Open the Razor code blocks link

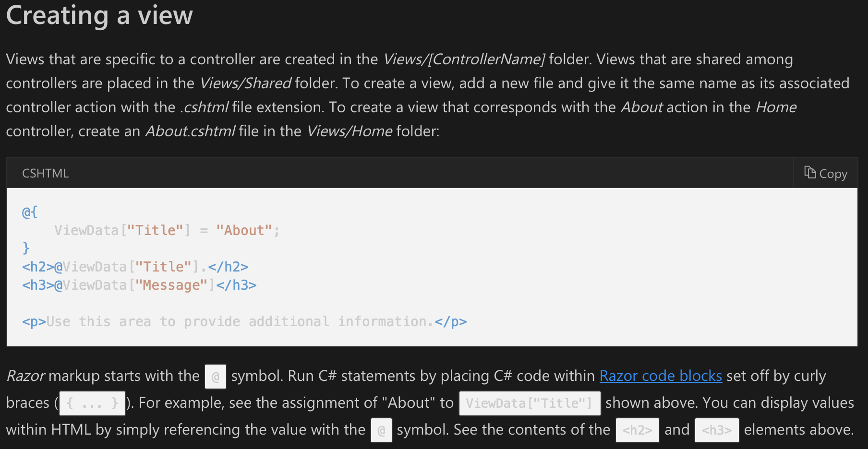[x=661, y=376]
